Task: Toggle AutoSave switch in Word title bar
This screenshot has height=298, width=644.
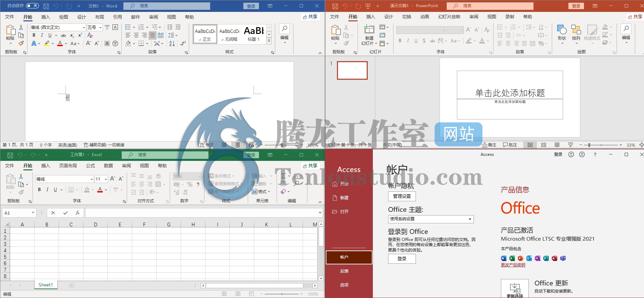Action: (33, 6)
